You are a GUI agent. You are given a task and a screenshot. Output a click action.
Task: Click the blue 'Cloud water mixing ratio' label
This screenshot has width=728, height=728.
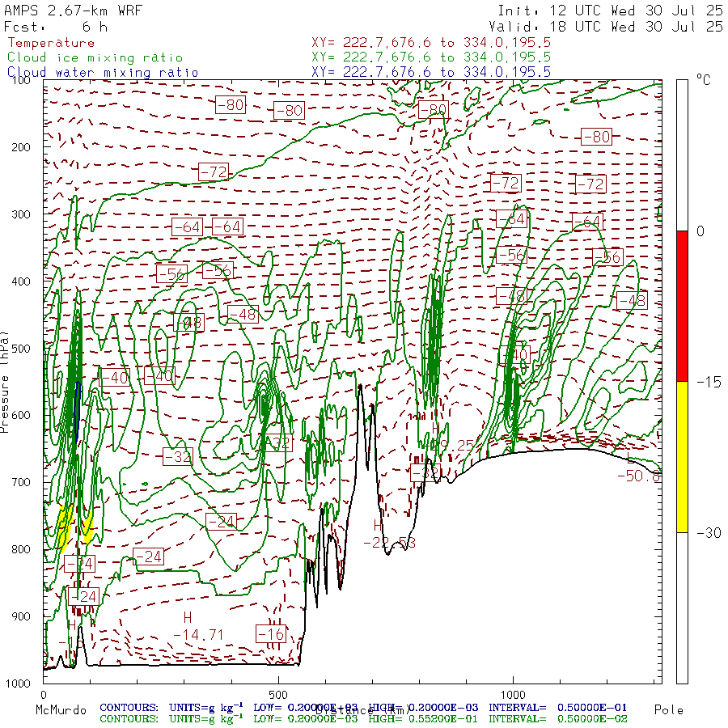pos(103,73)
